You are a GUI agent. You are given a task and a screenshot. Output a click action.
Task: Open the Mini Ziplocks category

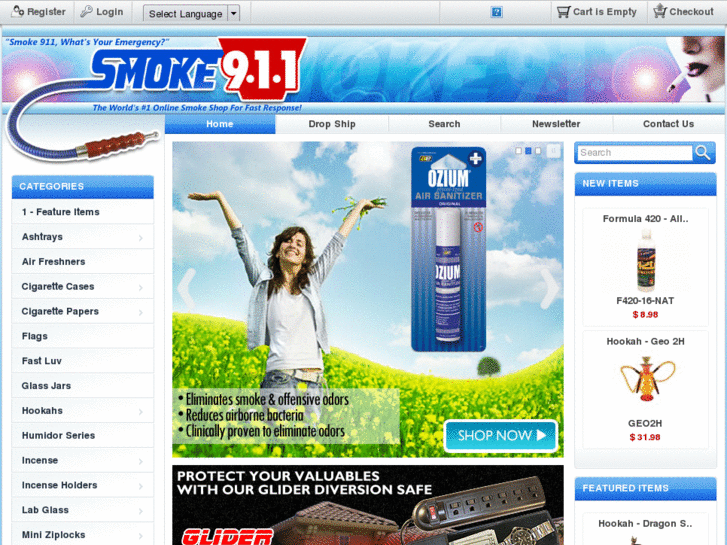click(x=83, y=534)
